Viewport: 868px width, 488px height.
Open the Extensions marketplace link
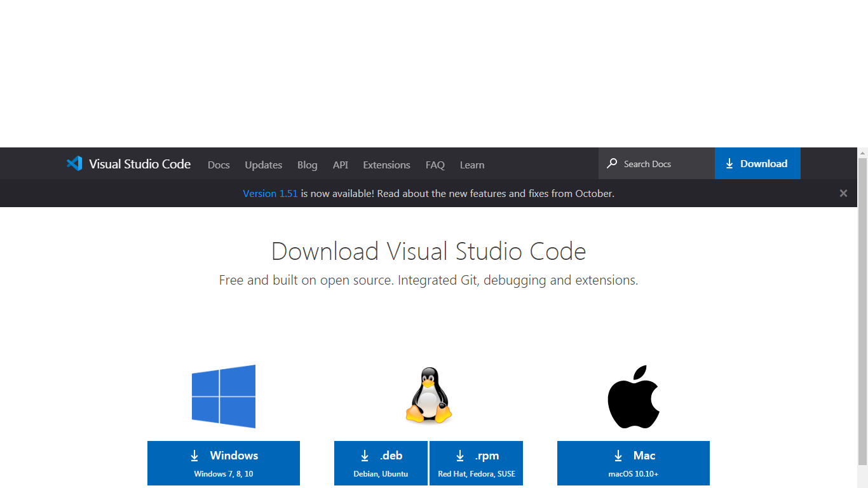[386, 165]
